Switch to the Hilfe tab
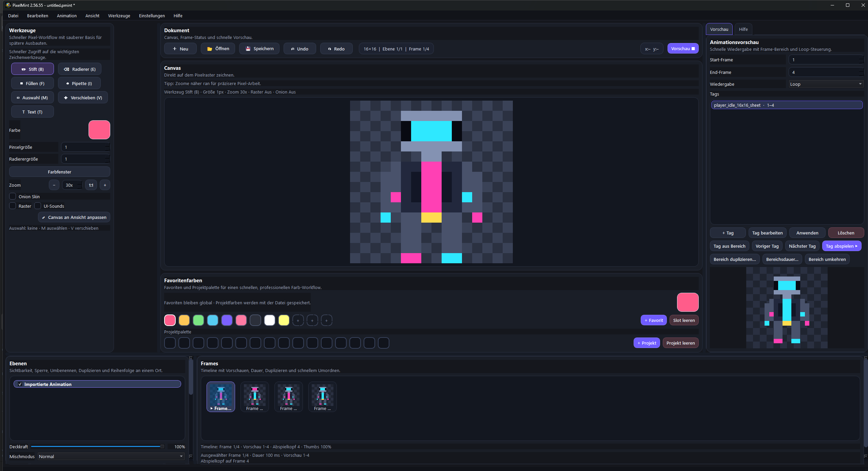The height and width of the screenshot is (471, 868). point(743,29)
